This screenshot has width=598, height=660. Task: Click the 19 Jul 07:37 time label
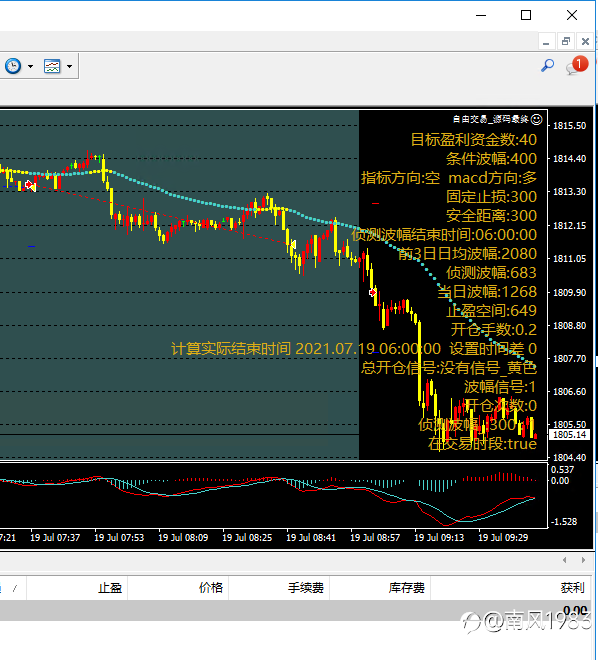tap(55, 538)
